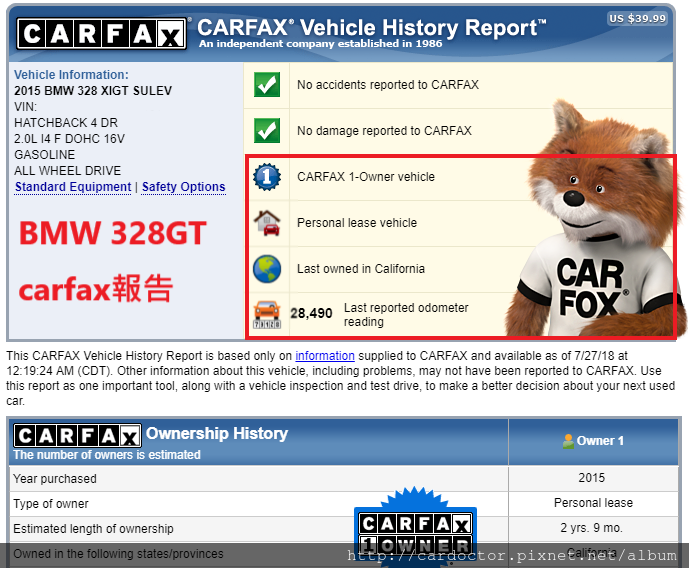Screen dimensions: 689x568
Task: Click the ALL WHEEL DRIVE line
Action: [67, 170]
